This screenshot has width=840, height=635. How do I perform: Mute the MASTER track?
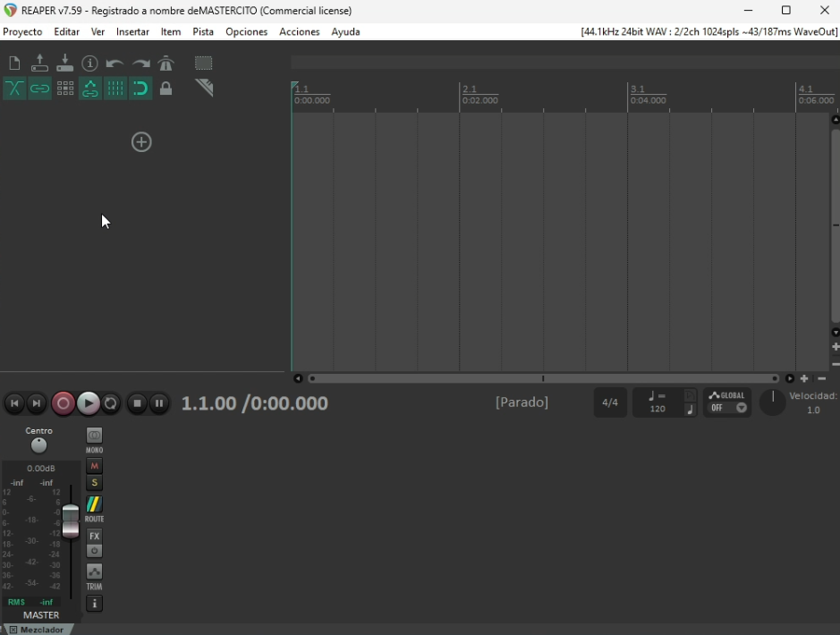[94, 466]
